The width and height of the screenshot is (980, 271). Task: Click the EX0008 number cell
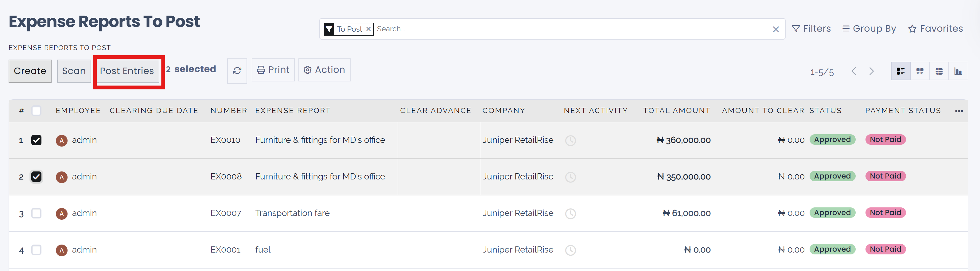[x=226, y=177]
